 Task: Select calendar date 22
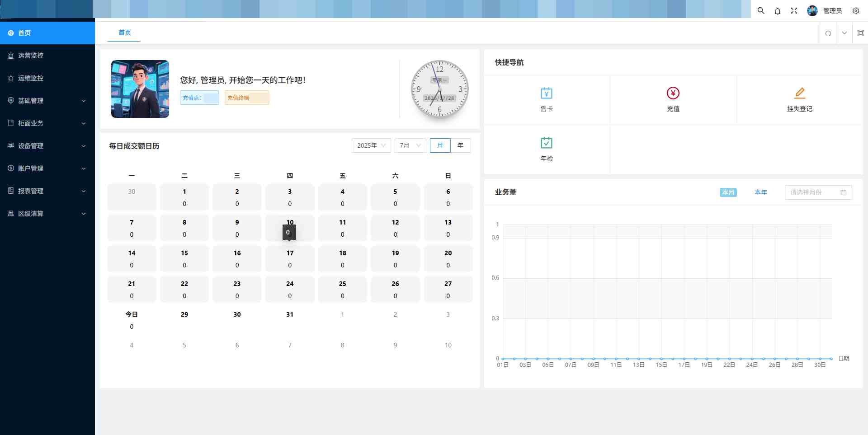(184, 289)
